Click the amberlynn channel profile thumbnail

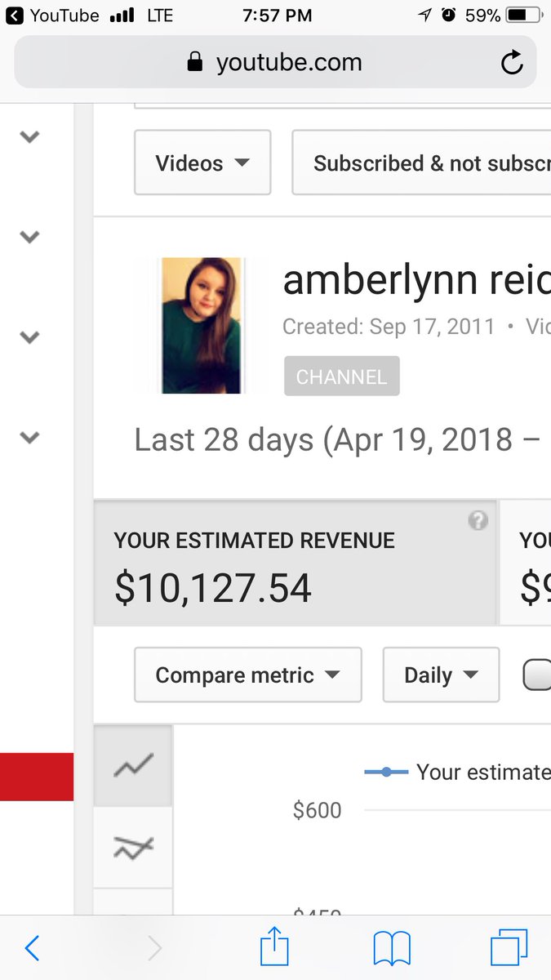pyautogui.click(x=202, y=326)
